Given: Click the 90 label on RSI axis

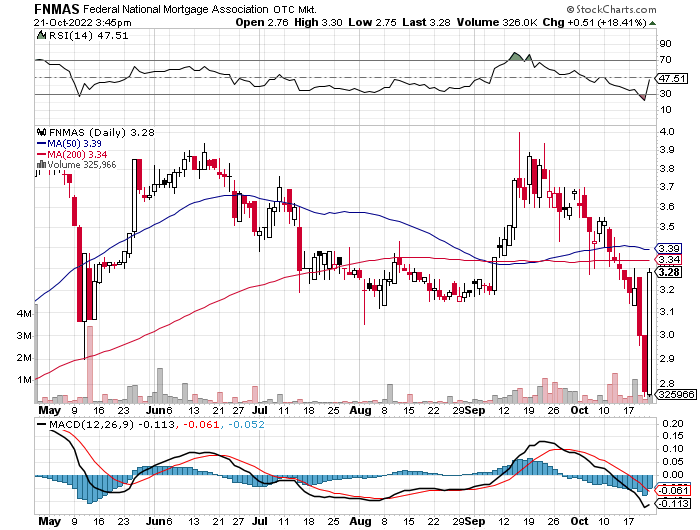Looking at the screenshot, I should [x=665, y=43].
